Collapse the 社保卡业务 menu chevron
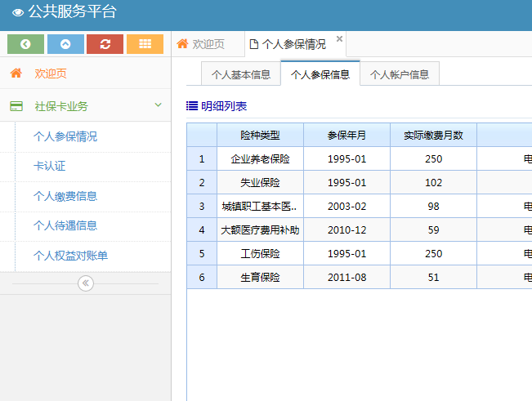The height and width of the screenshot is (401, 532). tap(158, 105)
